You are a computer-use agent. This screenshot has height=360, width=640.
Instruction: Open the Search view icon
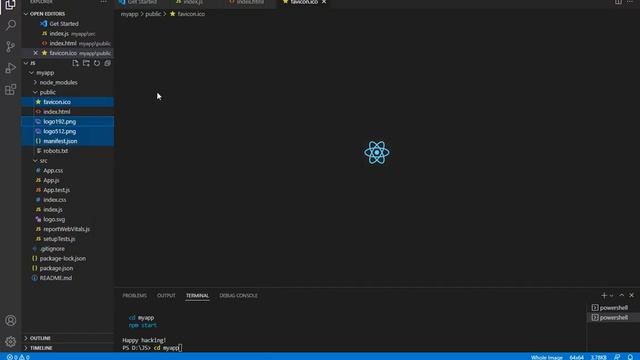(x=10, y=25)
